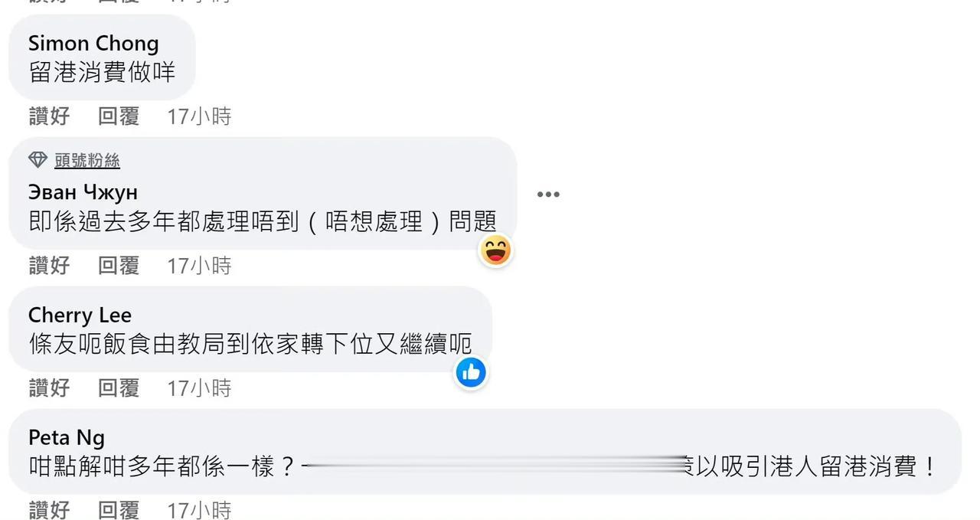Screen dimensions: 980x520
Task: Reply to Cherry Lee's comment
Action: pyautogui.click(x=119, y=388)
